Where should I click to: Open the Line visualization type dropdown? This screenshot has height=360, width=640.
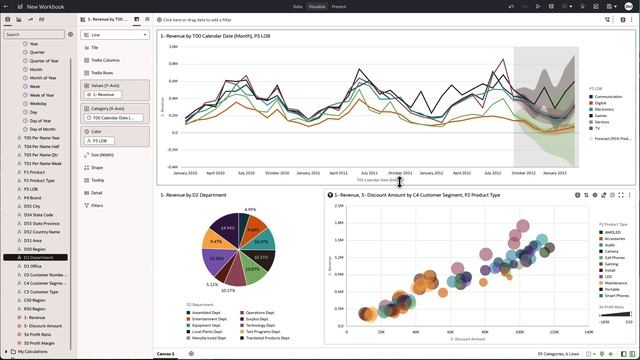coord(115,35)
